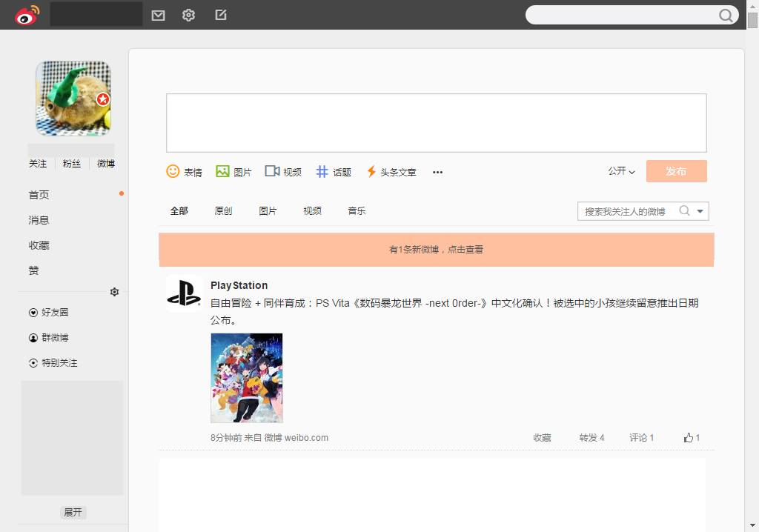Favorite the PlayStation post via 收藏

542,437
